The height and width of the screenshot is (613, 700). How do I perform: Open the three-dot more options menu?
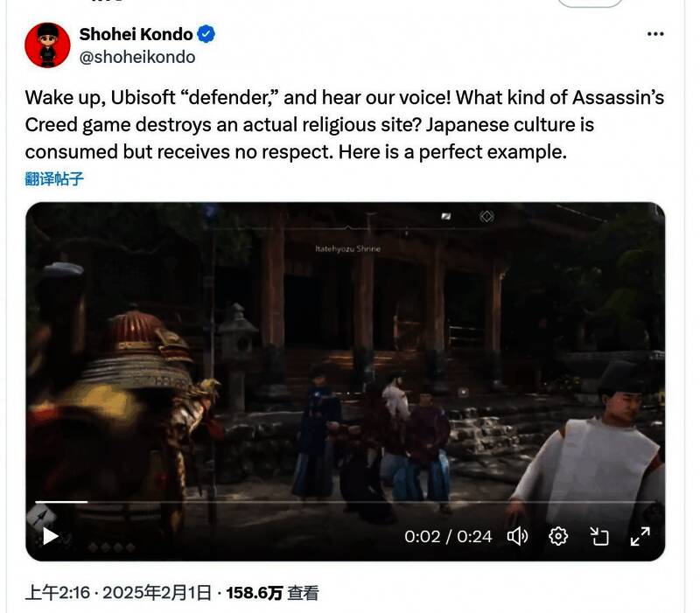point(654,34)
